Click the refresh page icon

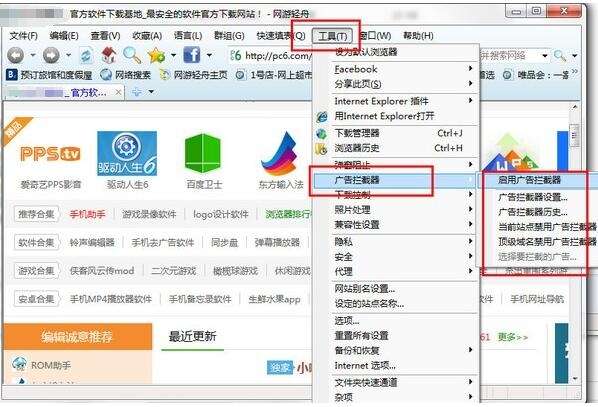coord(87,56)
